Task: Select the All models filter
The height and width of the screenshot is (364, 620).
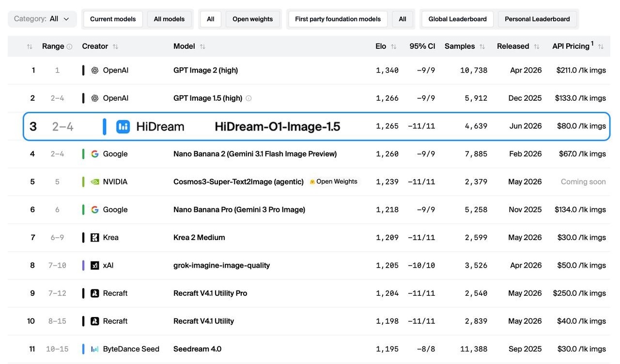Action: tap(169, 19)
